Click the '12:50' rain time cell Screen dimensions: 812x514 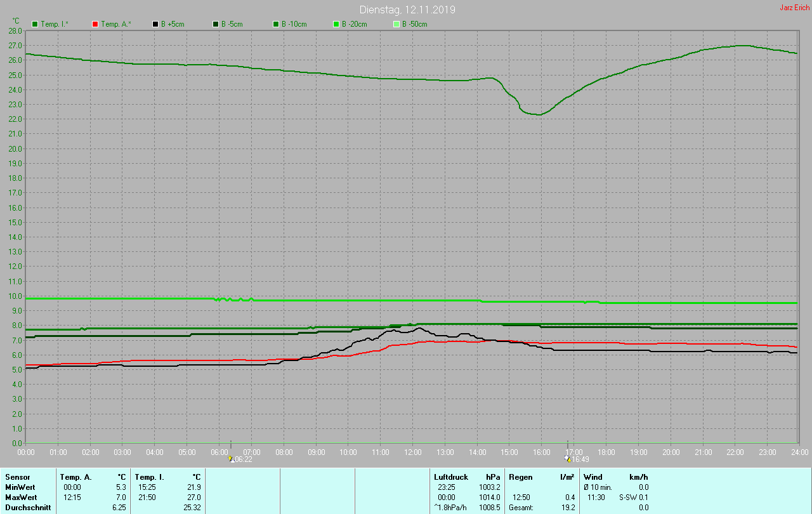[521, 497]
